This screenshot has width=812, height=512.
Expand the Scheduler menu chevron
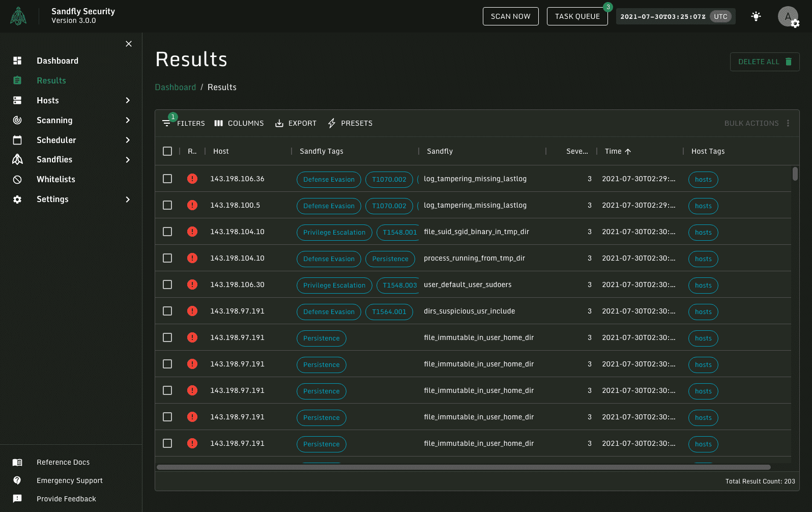click(x=128, y=140)
